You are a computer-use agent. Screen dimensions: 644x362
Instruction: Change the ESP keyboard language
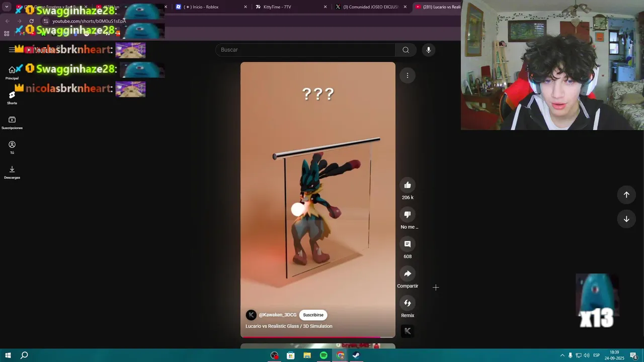tap(596, 355)
